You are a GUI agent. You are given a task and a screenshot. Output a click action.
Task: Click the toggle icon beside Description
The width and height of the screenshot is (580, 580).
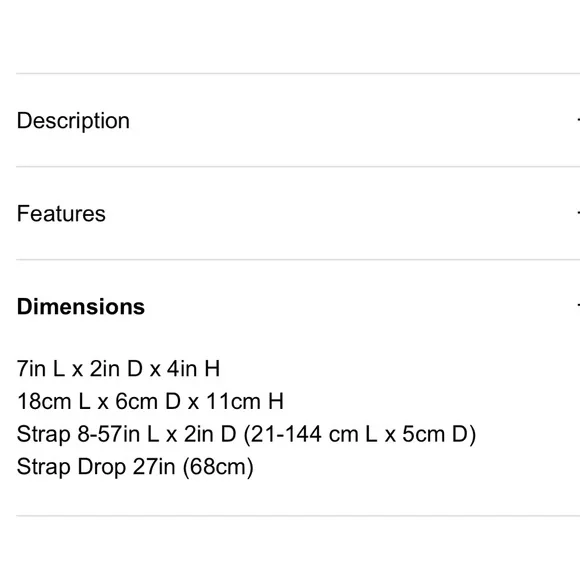[x=578, y=120]
